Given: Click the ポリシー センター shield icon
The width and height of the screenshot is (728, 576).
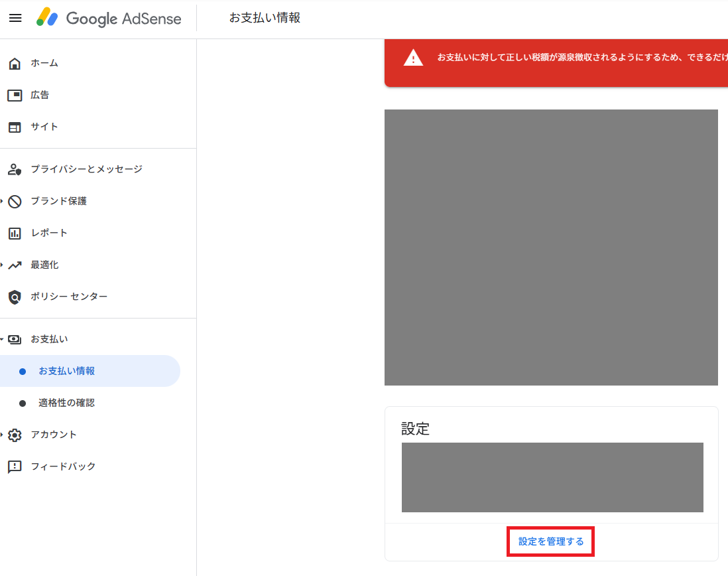Looking at the screenshot, I should (15, 297).
